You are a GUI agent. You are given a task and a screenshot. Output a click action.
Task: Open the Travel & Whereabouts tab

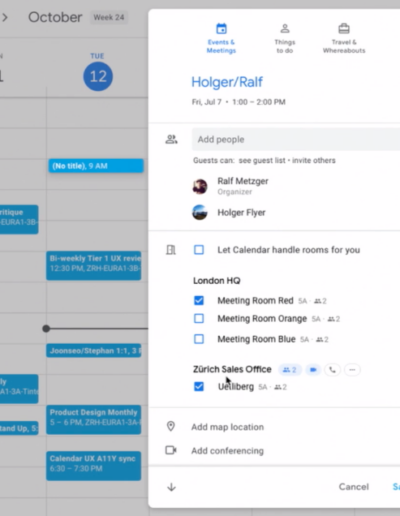344,38
